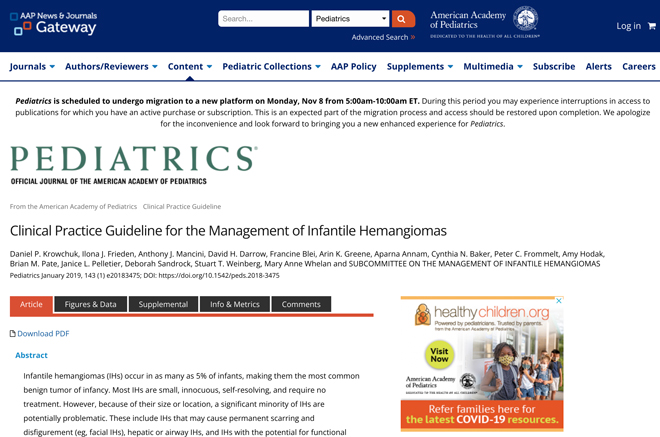The image size is (660, 437).
Task: Expand the Content menu
Action: click(190, 67)
